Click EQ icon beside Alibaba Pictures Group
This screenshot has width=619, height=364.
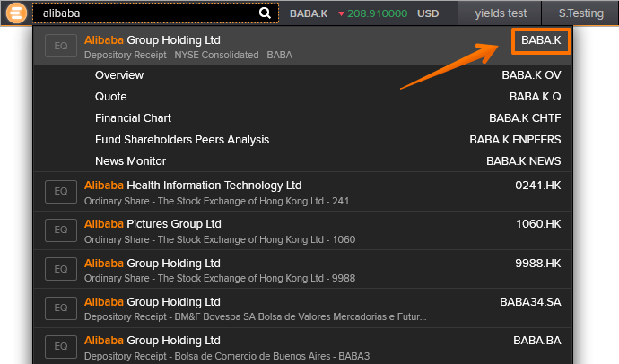pos(61,230)
